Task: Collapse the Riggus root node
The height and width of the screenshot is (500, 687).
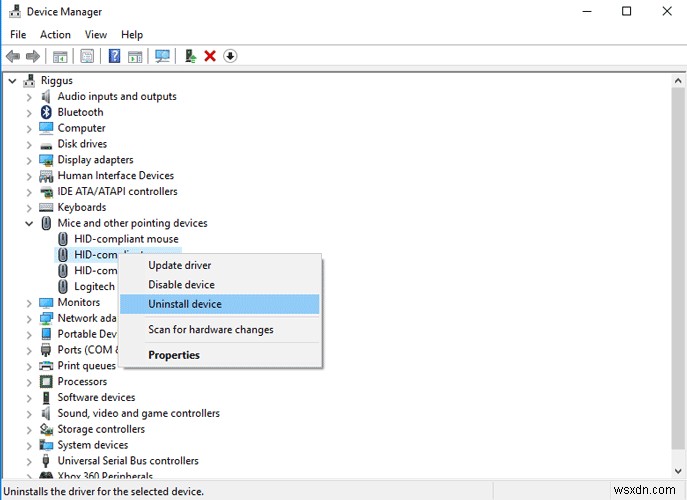Action: pos(12,81)
